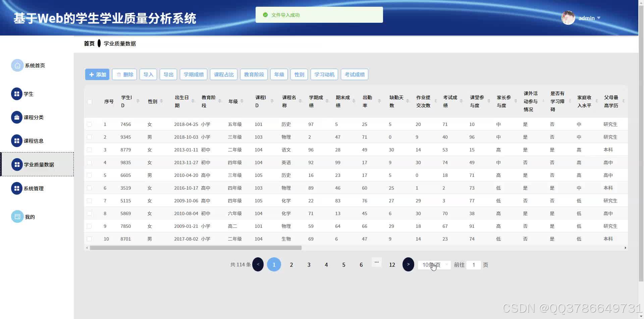Screen dimensions: 644x319
Task: Go to next page arrow
Action: (408, 264)
